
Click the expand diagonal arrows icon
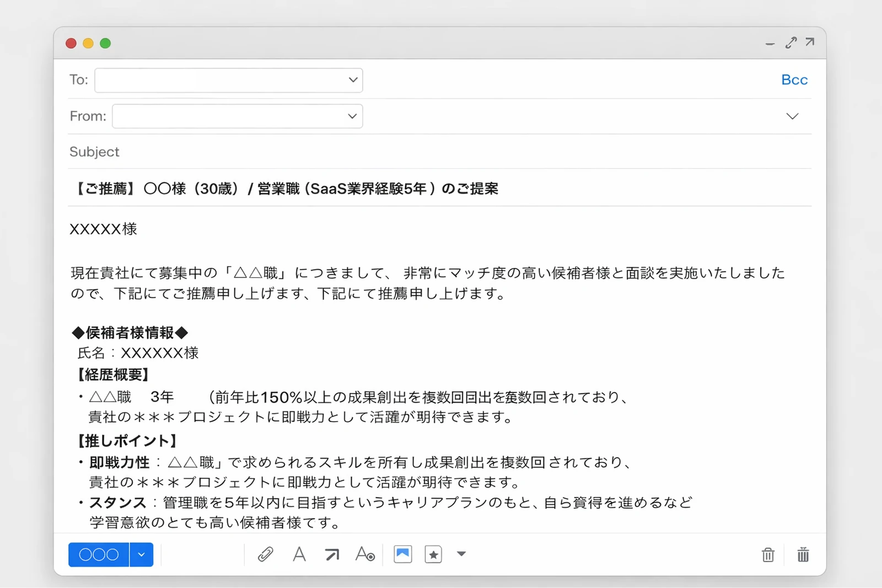coord(791,42)
